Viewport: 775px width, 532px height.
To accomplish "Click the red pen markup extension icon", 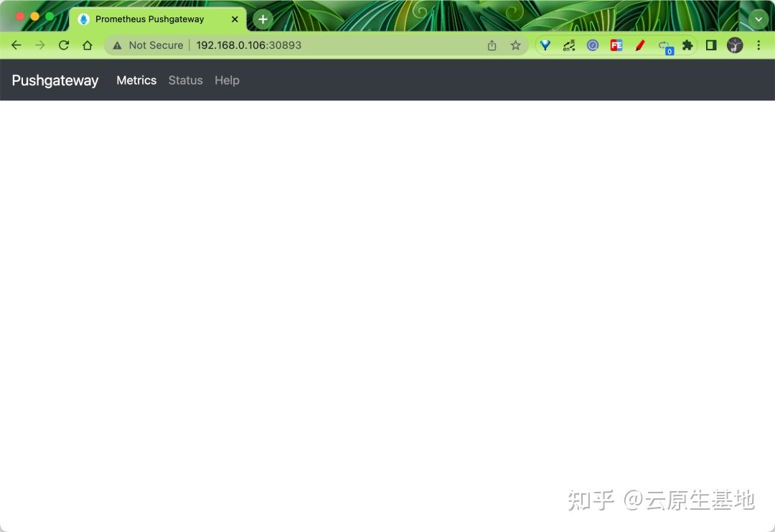I will (640, 45).
